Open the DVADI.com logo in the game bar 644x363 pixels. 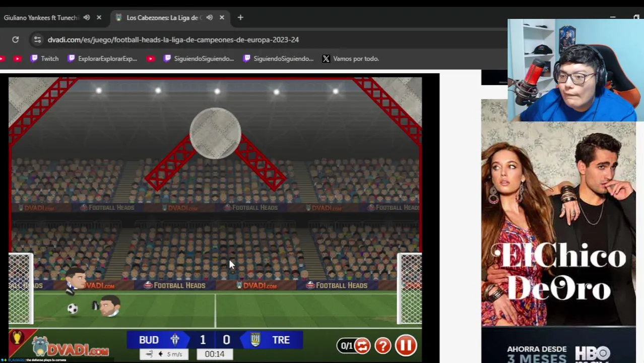[x=71, y=347]
